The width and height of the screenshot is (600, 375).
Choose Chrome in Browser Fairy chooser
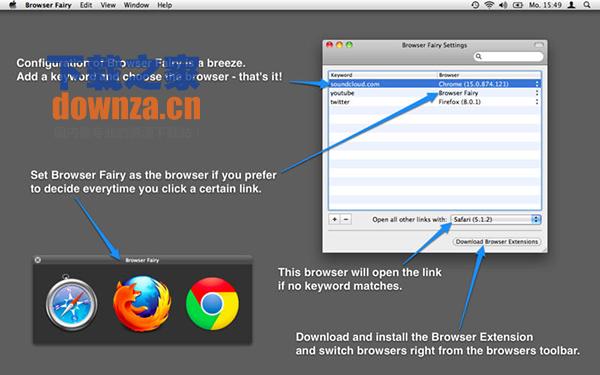[x=212, y=304]
